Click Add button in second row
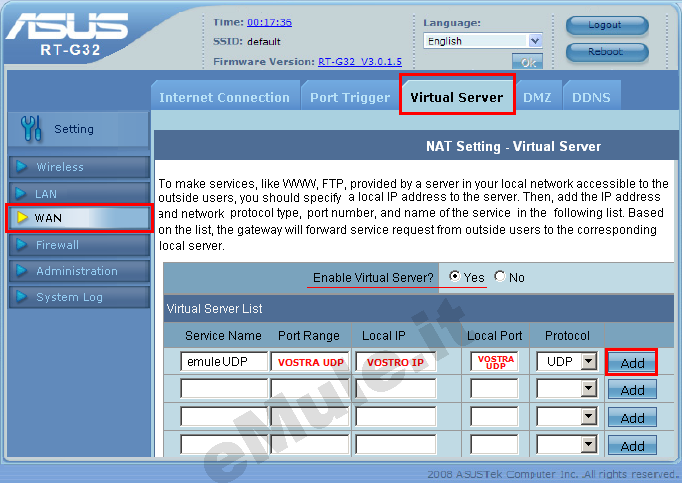The width and height of the screenshot is (682, 483). (x=632, y=390)
